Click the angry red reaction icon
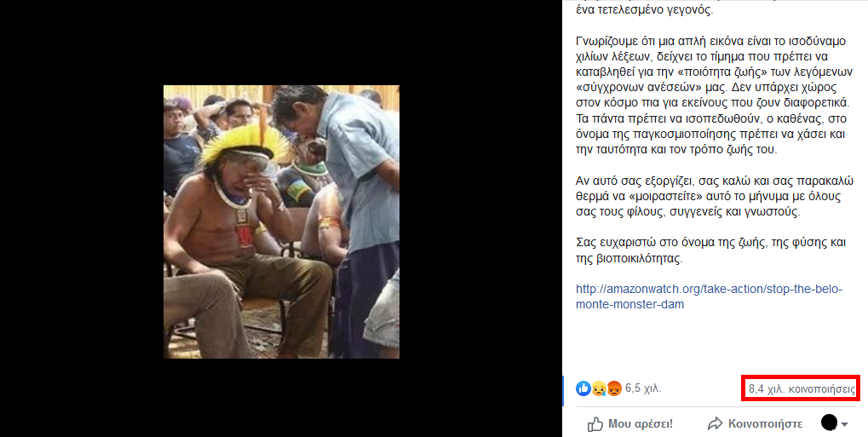The height and width of the screenshot is (437, 868). [x=613, y=388]
